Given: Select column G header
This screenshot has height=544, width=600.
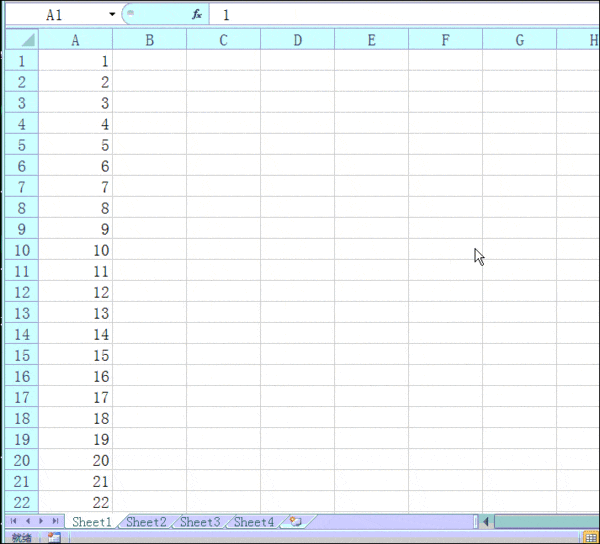Looking at the screenshot, I should pos(520,39).
